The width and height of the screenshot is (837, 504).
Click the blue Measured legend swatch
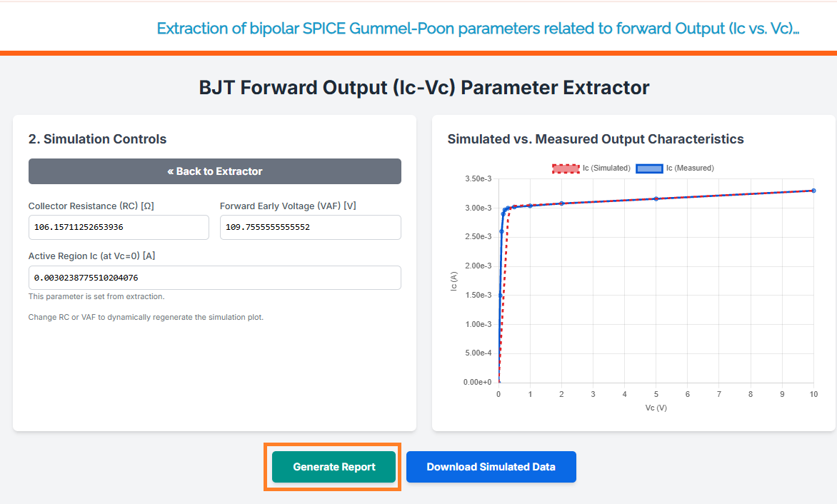tap(648, 168)
